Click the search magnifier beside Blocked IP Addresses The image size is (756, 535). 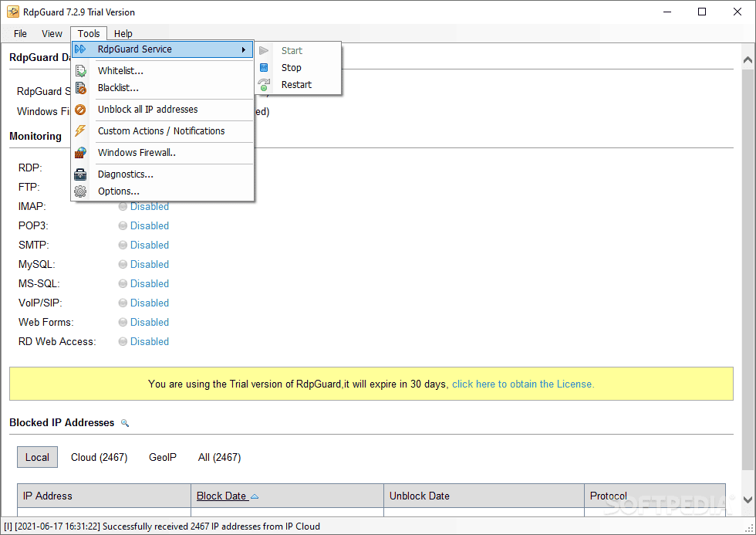coord(125,423)
